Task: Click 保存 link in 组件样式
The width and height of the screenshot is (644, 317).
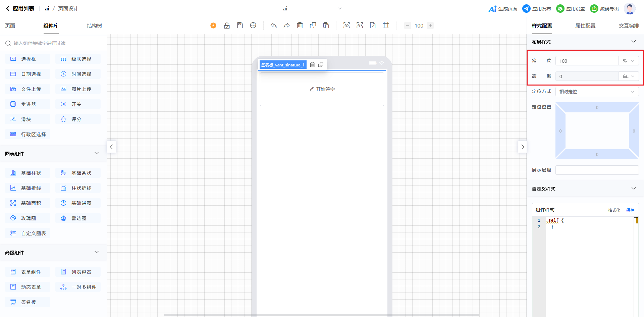Action: coord(630,210)
